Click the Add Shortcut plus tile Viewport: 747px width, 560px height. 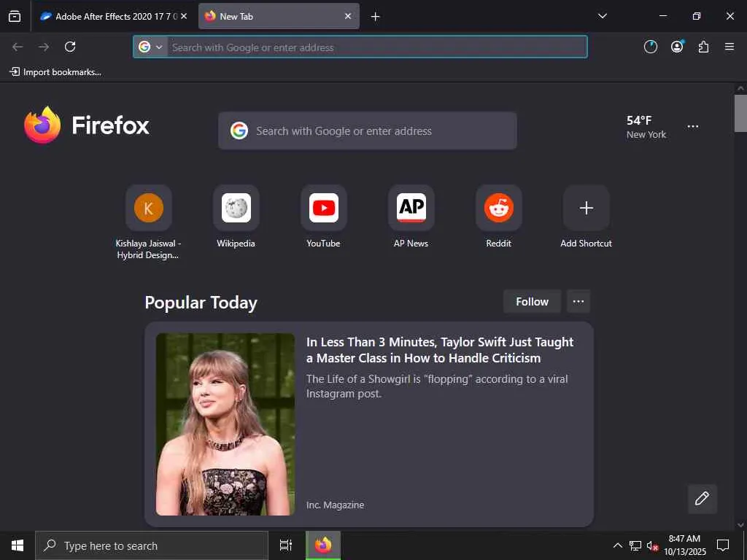587,208
